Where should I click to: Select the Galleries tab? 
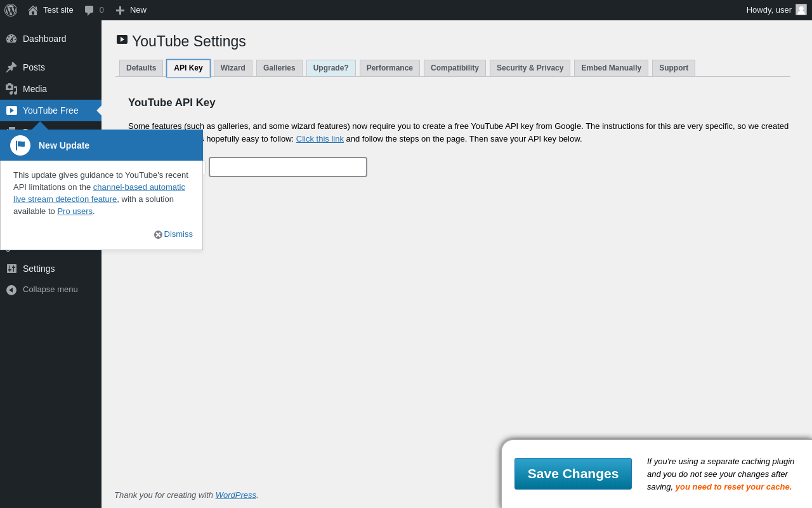coord(279,68)
